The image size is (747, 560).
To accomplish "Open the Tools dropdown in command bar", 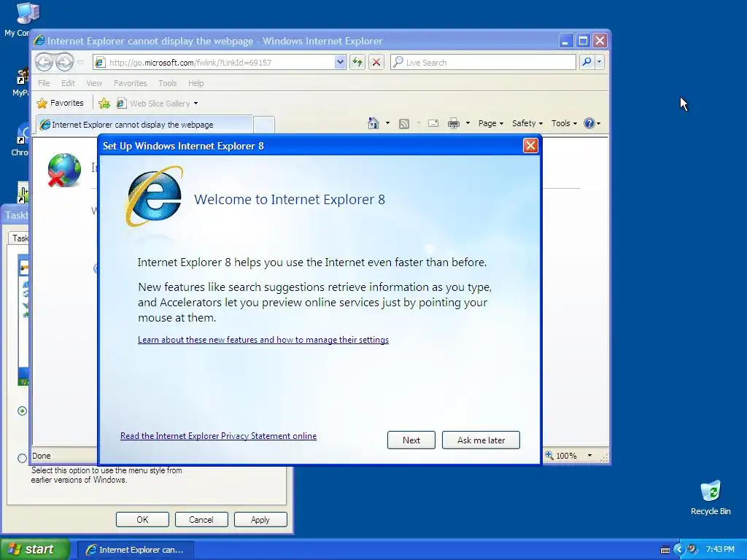I will coord(564,123).
